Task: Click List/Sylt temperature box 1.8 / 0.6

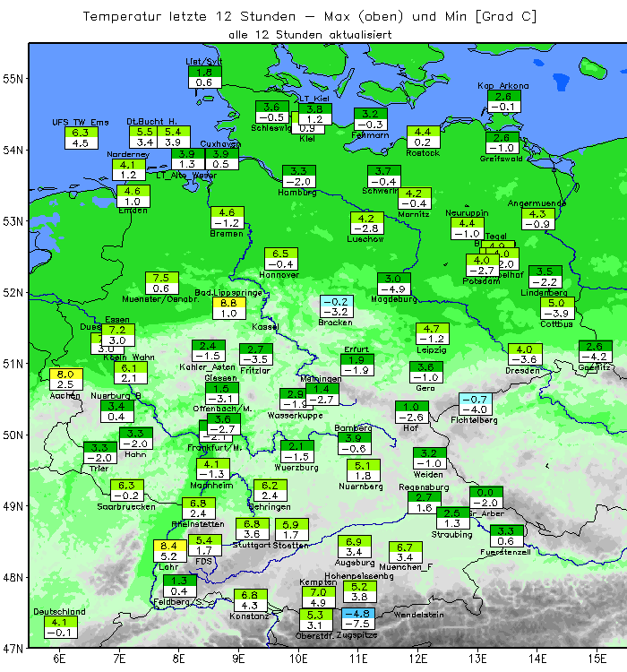Action: 205,77
